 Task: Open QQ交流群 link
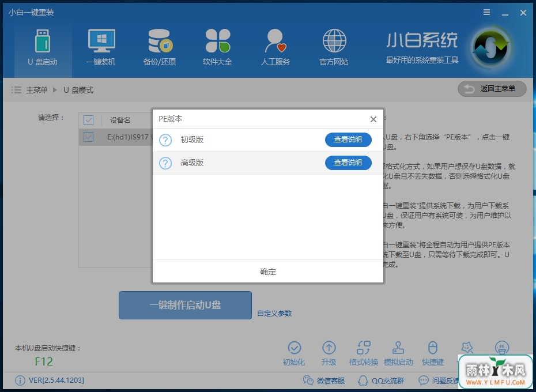click(381, 380)
